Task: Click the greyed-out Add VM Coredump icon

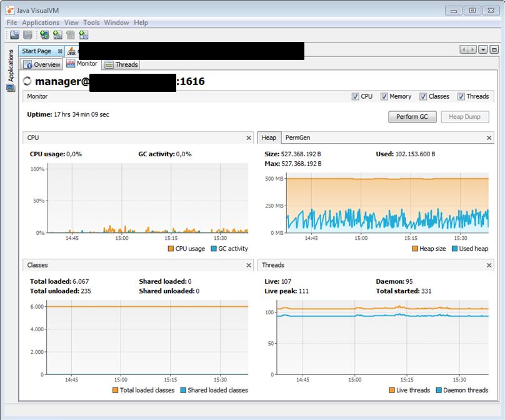Action: click(71, 35)
